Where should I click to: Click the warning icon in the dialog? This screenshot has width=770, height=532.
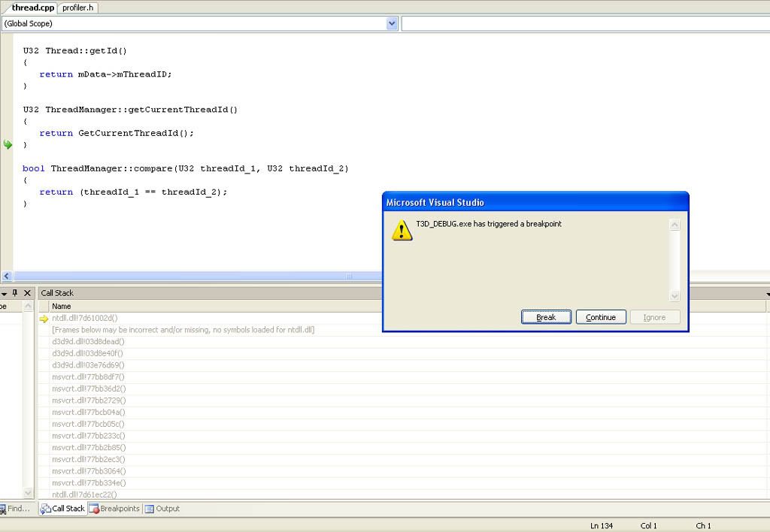(x=402, y=231)
